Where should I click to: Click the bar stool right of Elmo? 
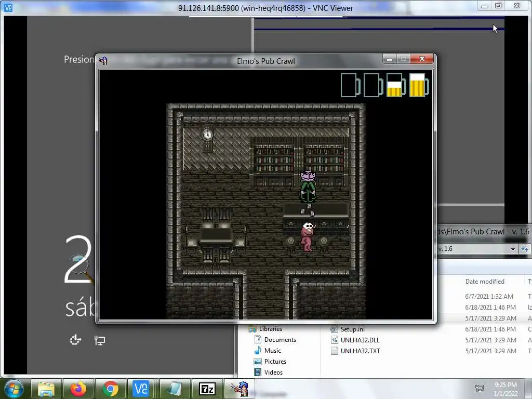tap(324, 244)
